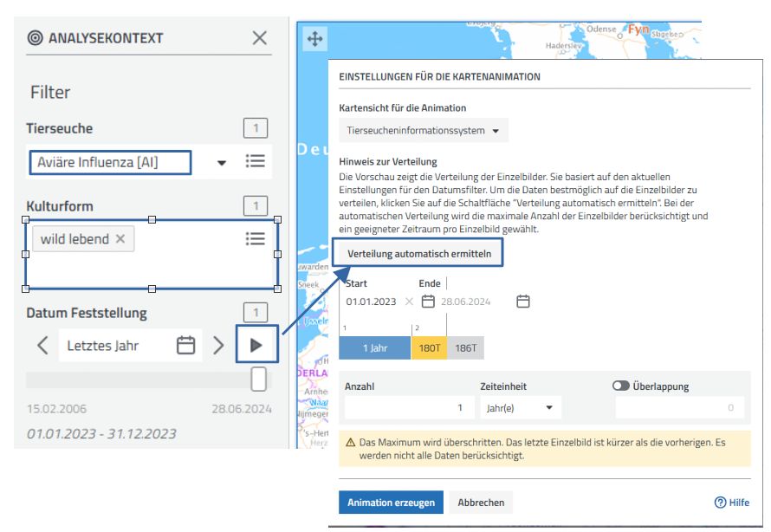Go to previous date period
The width and height of the screenshot is (771, 532).
tap(42, 346)
